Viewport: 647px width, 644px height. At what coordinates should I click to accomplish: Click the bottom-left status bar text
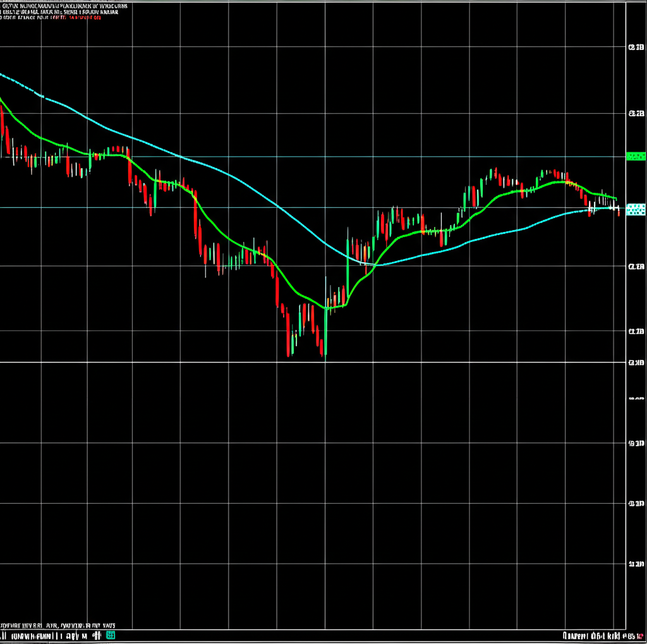[x=51, y=635]
